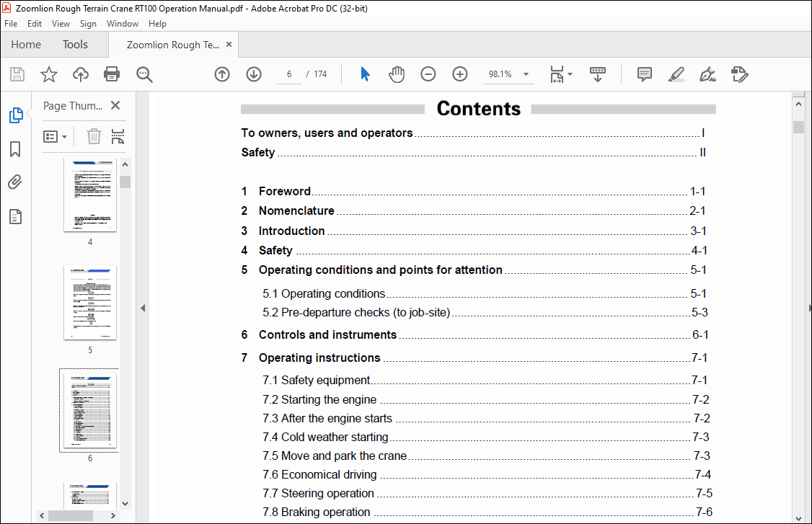Click the Print file icon
Screen dimensions: 812x524
111,74
